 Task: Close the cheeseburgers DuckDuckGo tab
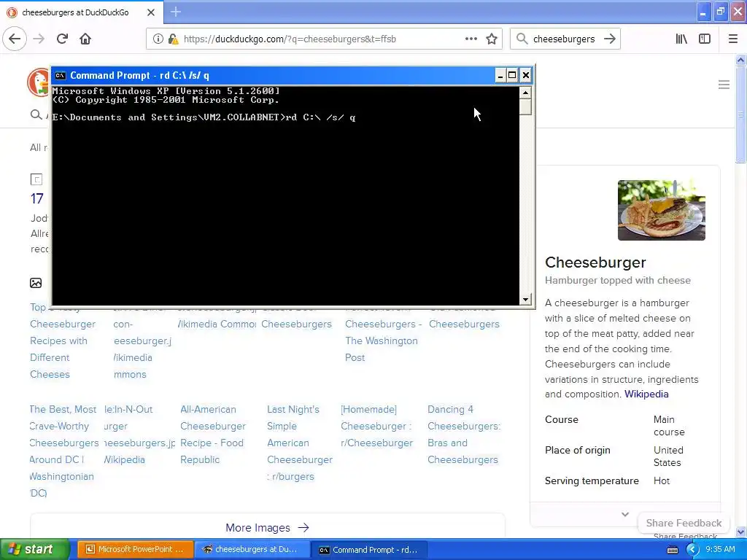[150, 12]
